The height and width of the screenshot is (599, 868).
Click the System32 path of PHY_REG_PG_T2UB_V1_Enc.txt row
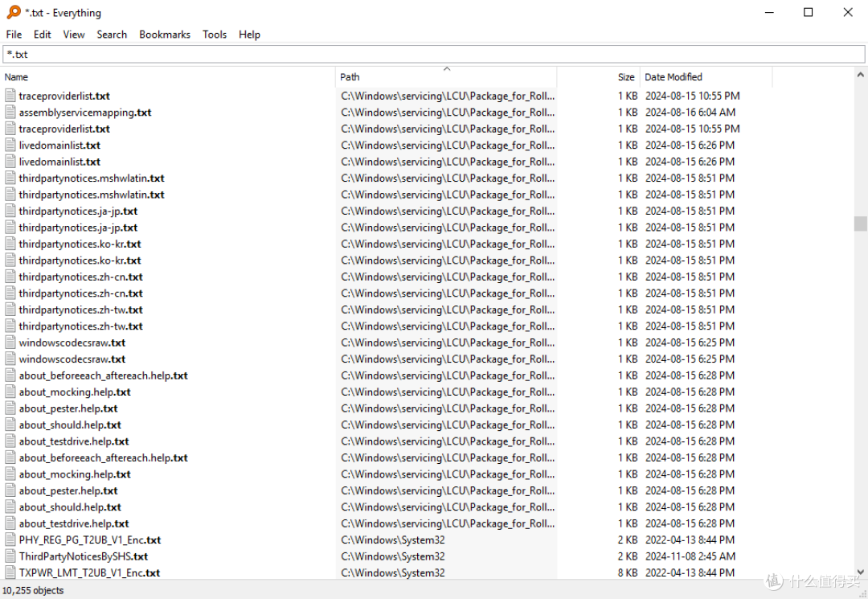click(392, 540)
